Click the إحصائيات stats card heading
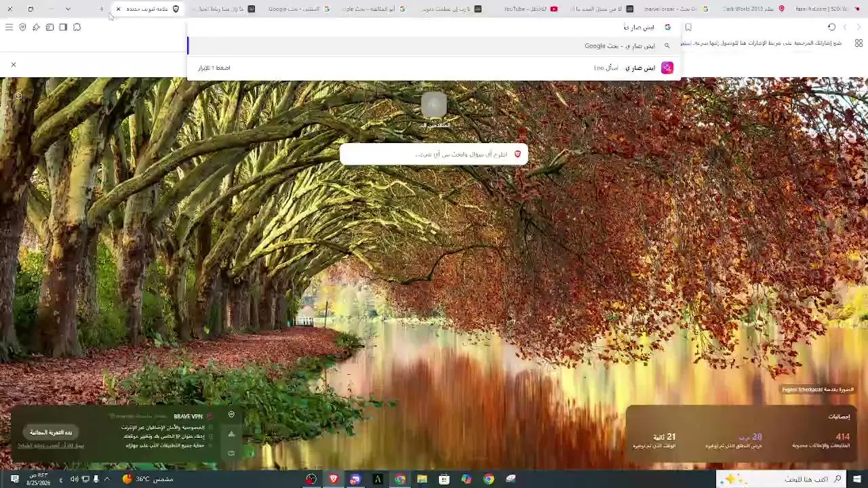This screenshot has width=868, height=488. pos(839,416)
